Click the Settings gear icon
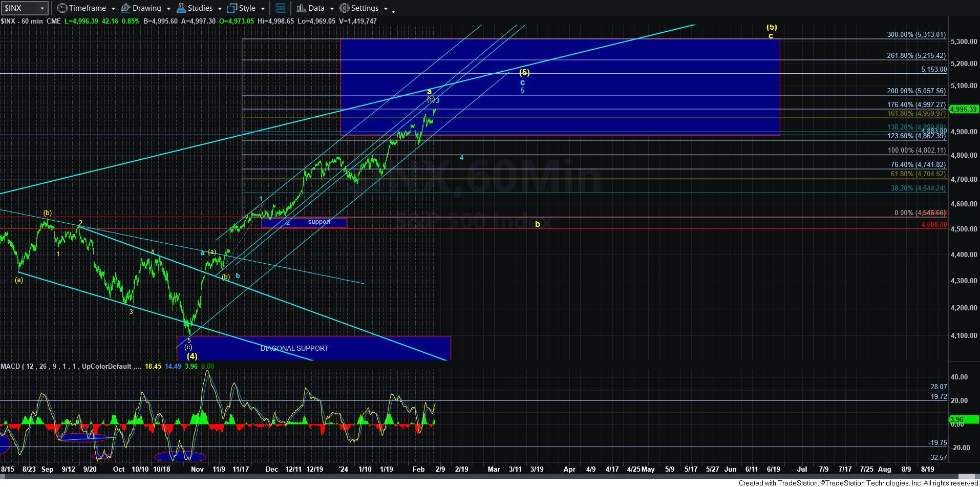 tap(345, 8)
